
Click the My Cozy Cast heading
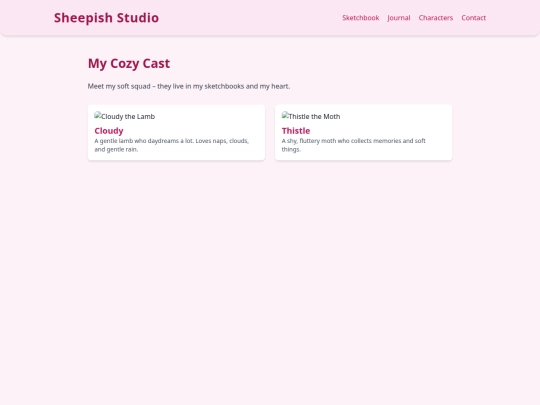(129, 63)
